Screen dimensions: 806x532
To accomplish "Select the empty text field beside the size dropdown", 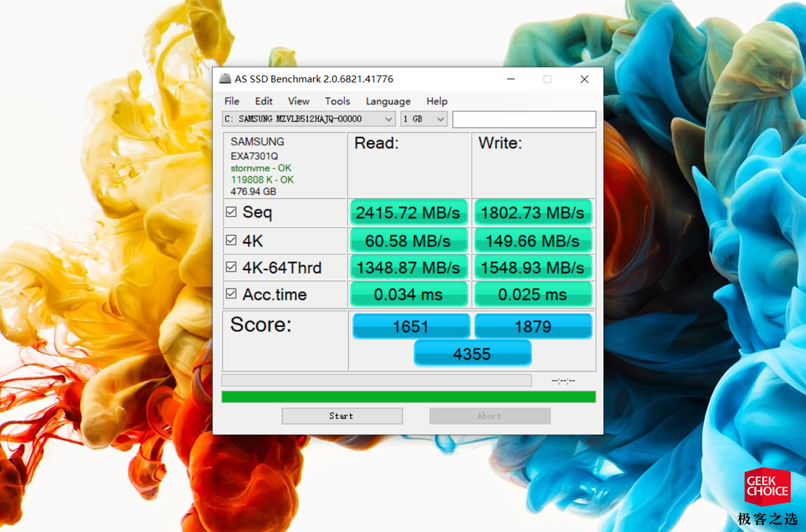I will [523, 119].
